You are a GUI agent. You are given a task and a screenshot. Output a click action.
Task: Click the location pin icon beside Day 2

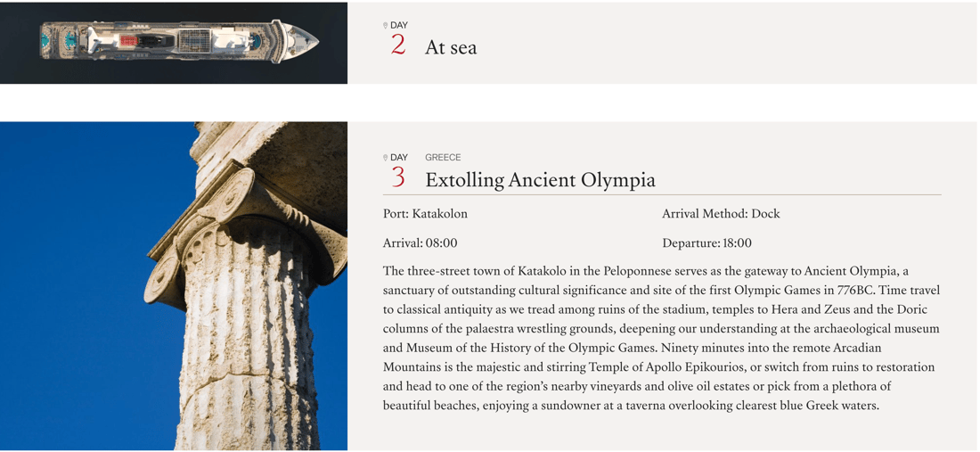(x=386, y=26)
